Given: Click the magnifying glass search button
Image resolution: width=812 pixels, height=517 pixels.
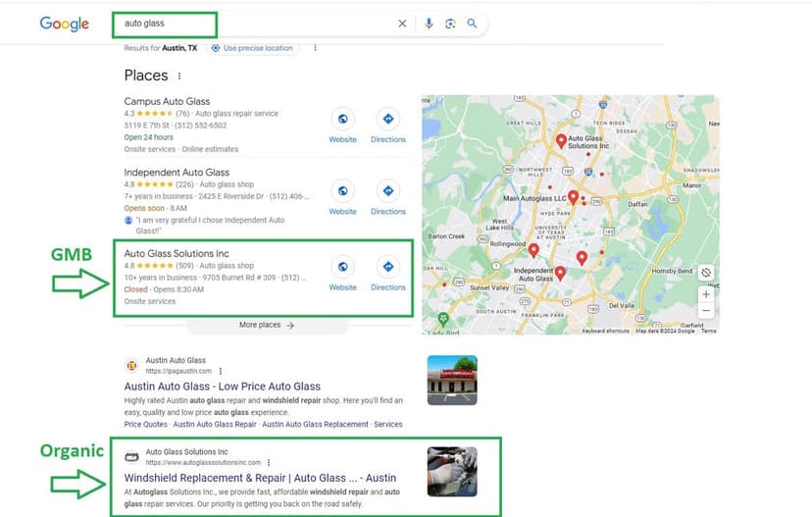Looking at the screenshot, I should [472, 24].
